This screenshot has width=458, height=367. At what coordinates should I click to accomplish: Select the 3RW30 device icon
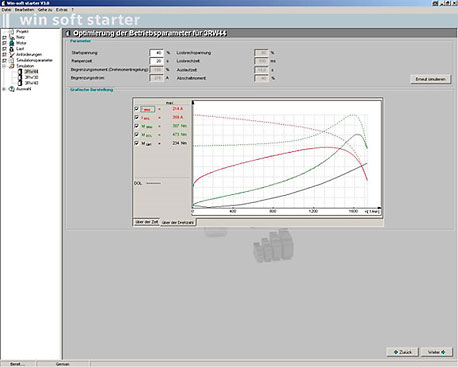click(20, 77)
